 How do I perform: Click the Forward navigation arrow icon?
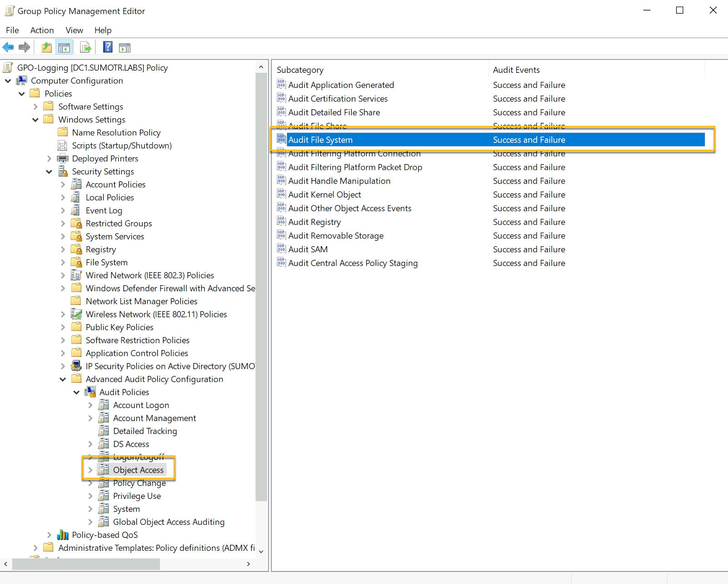pyautogui.click(x=25, y=47)
